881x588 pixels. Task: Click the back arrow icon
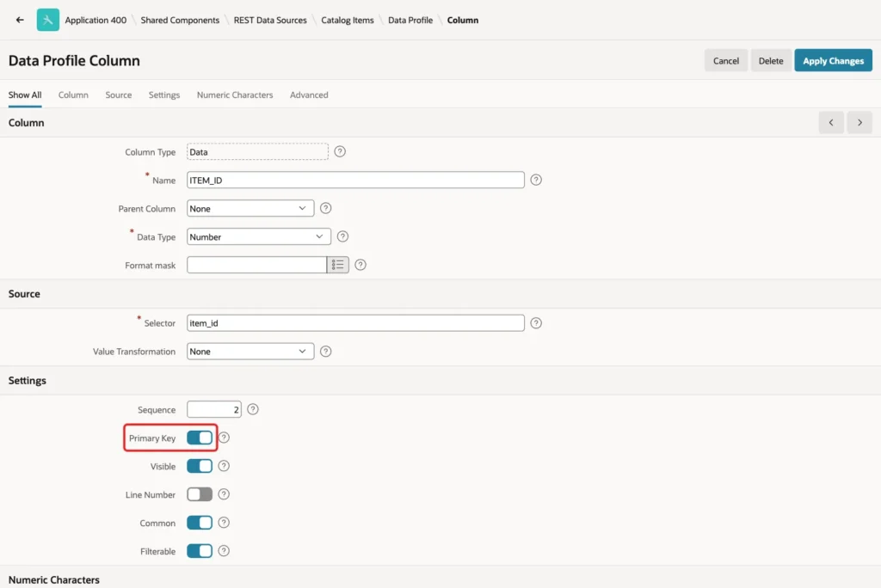coord(20,20)
